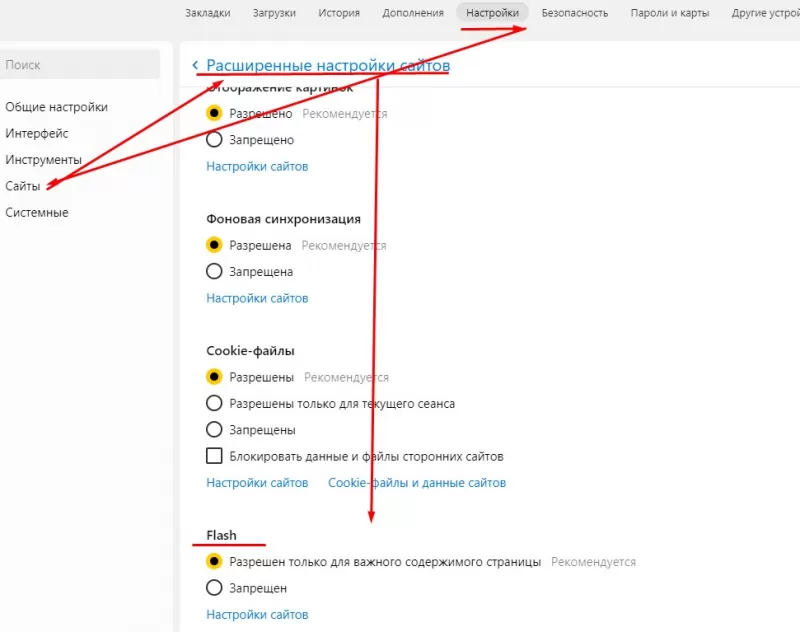Open the Закладки tab
800x632 pixels.
(208, 13)
